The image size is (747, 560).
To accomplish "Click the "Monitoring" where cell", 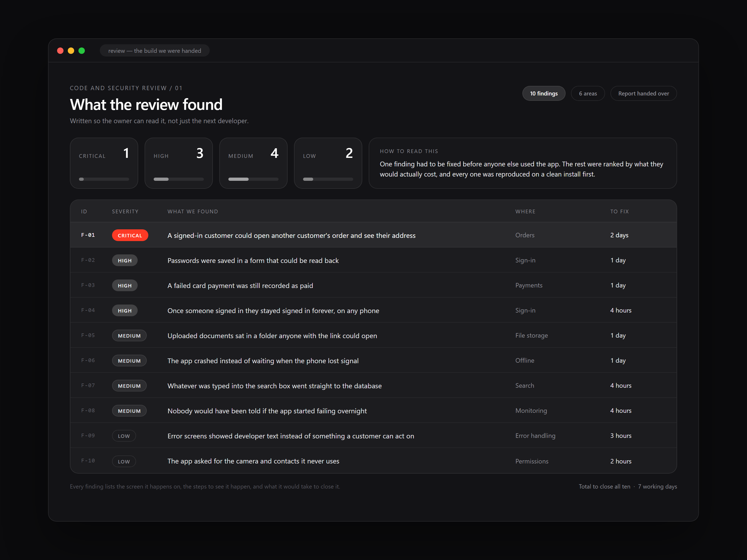I will 531,410.
